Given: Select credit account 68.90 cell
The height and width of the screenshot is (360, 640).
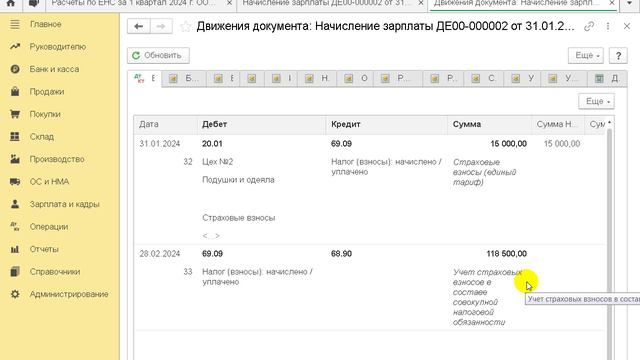Looking at the screenshot, I should pyautogui.click(x=341, y=254).
